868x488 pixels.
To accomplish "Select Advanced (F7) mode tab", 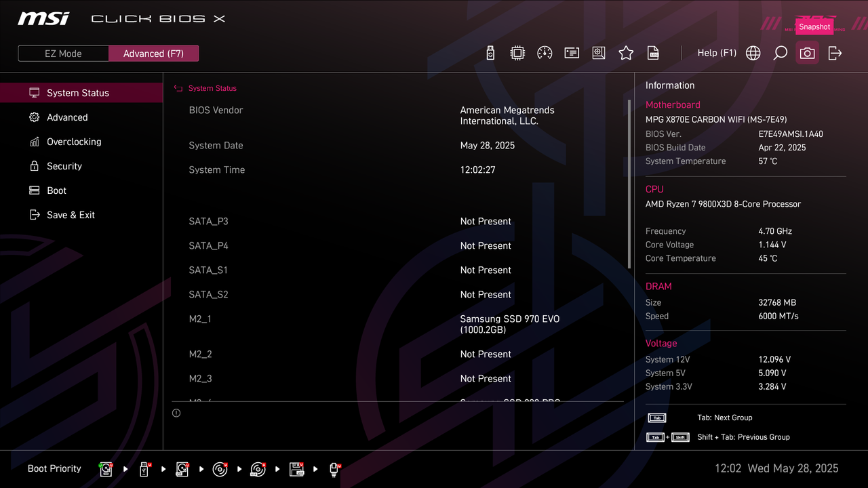I will point(153,54).
